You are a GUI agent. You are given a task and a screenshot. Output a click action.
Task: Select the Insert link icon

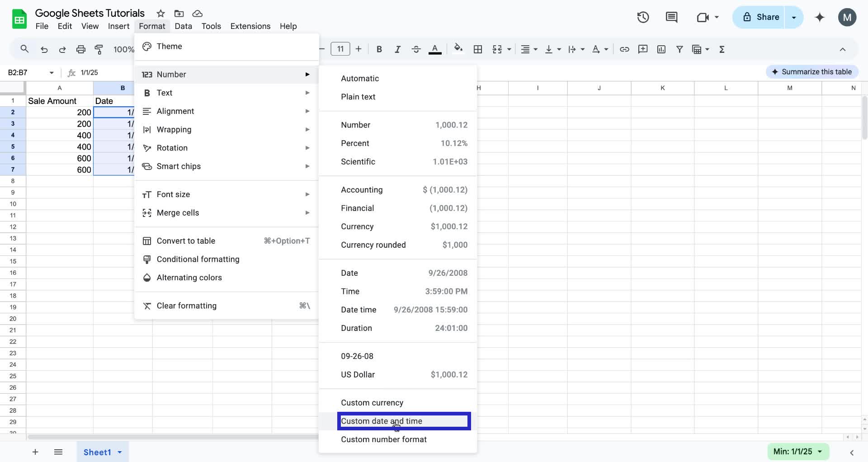624,49
